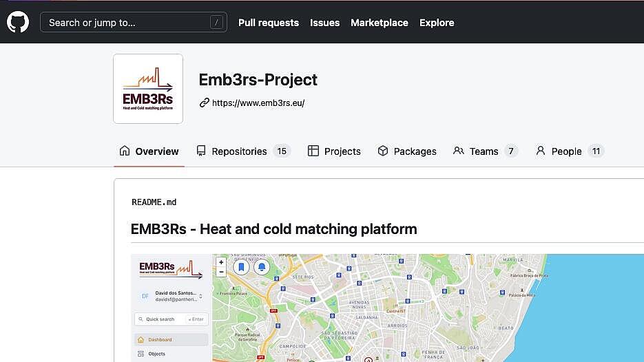Screen dimensions: 644x362
Task: Click the map zoom out minus button
Action: (221, 272)
